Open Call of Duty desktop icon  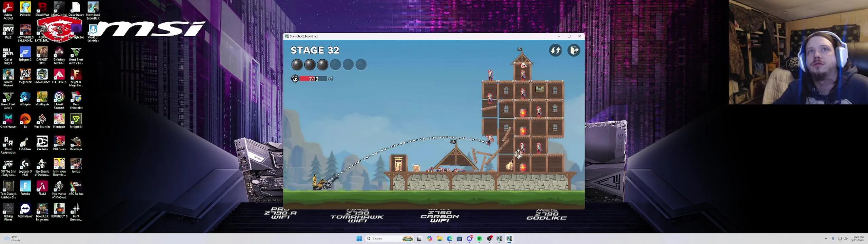(8, 56)
